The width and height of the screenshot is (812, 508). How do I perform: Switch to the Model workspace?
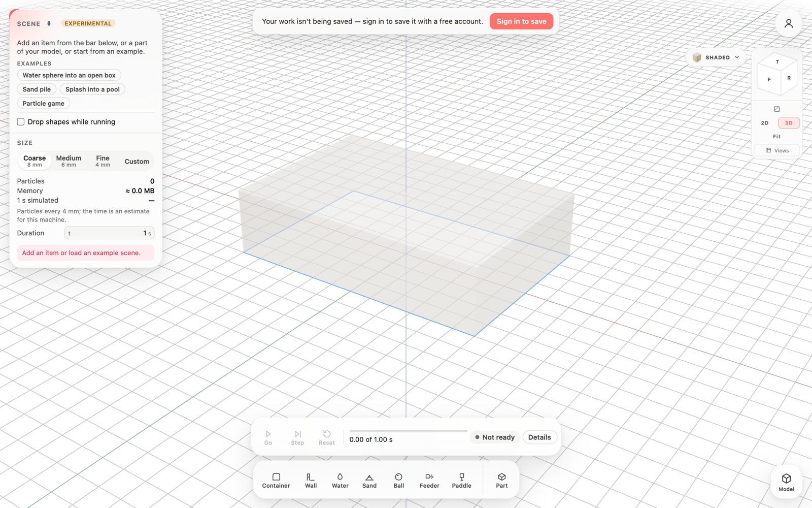click(x=786, y=482)
